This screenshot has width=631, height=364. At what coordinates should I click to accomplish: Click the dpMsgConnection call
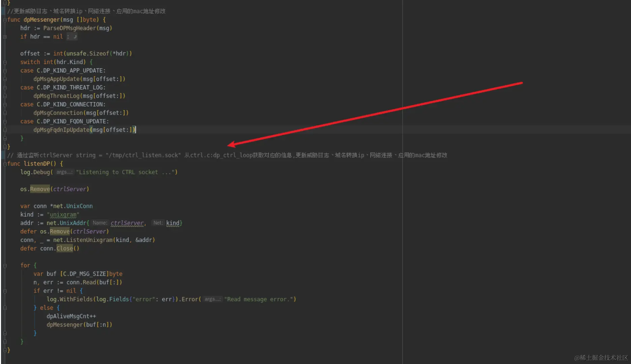click(58, 113)
